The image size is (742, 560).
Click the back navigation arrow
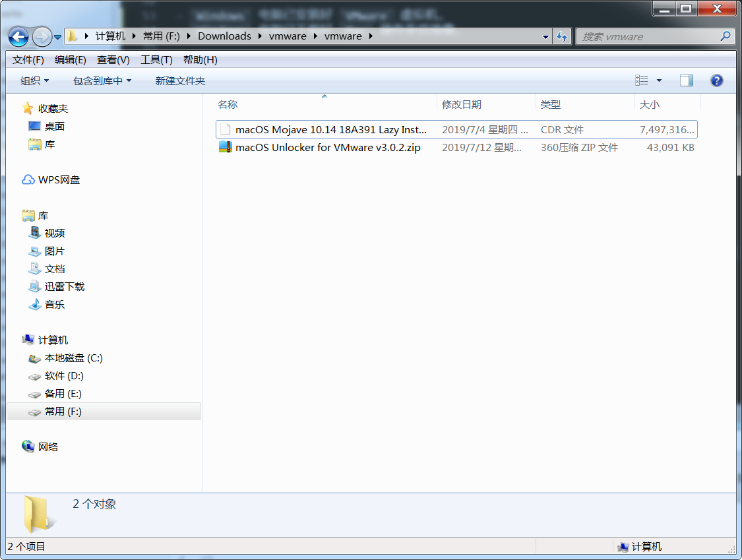click(x=18, y=36)
